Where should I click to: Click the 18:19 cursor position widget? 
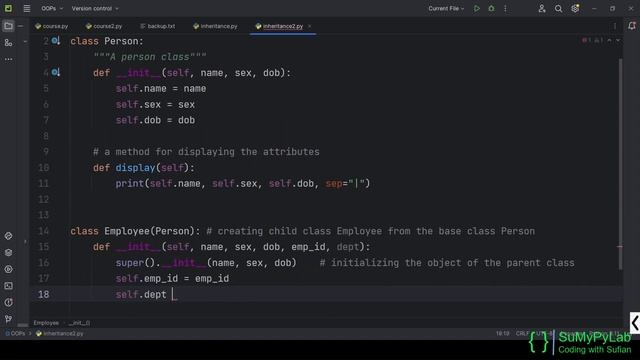502,333
